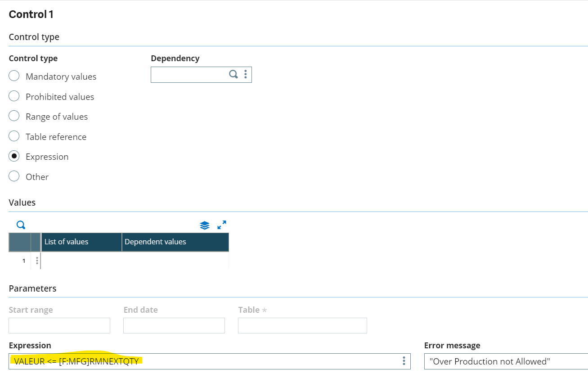
Task: Select row number 1 in the values grid
Action: pyautogui.click(x=23, y=260)
